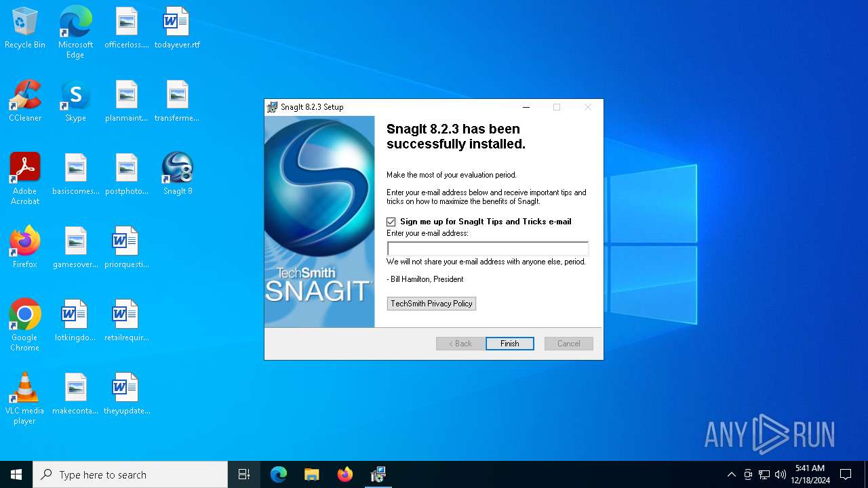Select the planmaint image file icon
This screenshot has height=488, width=868.
click(x=127, y=102)
